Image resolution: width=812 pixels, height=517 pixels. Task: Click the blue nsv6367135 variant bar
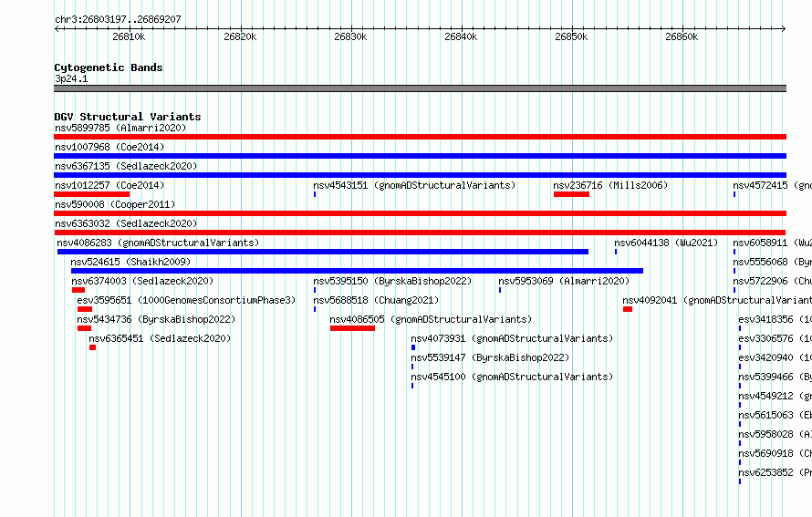(420, 175)
